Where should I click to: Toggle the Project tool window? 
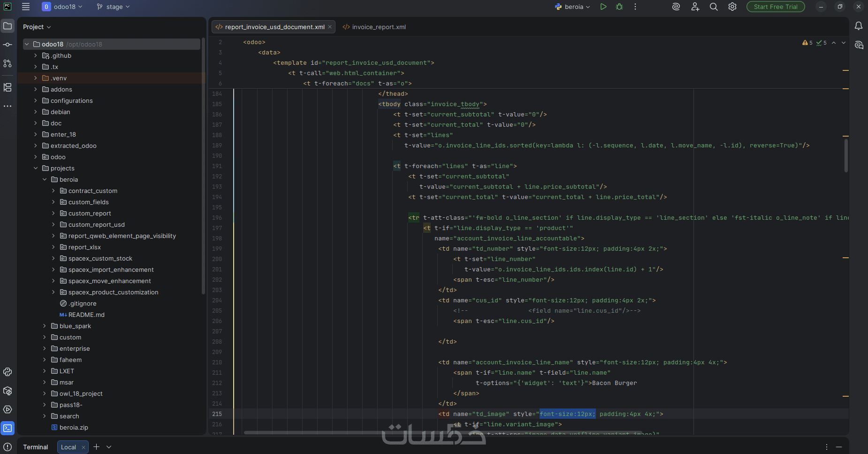coord(8,26)
